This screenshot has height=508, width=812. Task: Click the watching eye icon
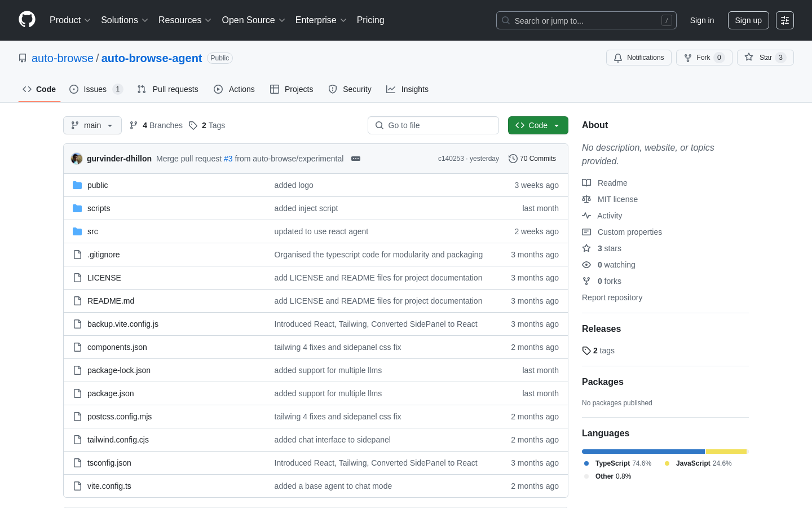[586, 265]
